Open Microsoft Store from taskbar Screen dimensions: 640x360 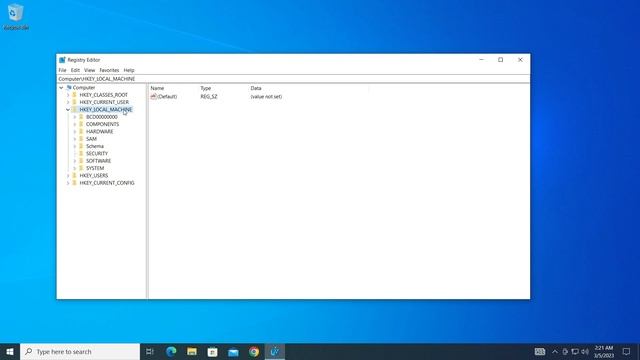point(213,351)
